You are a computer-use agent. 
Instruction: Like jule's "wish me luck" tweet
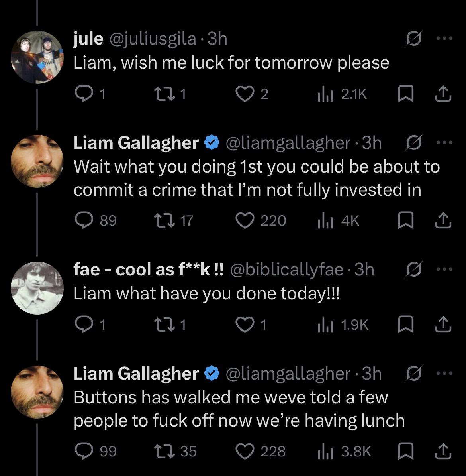click(x=245, y=94)
